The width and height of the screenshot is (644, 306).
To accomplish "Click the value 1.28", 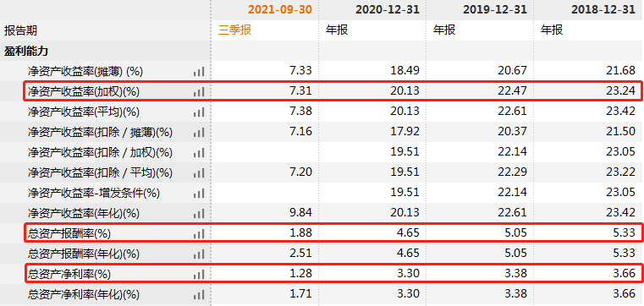I will tap(300, 273).
